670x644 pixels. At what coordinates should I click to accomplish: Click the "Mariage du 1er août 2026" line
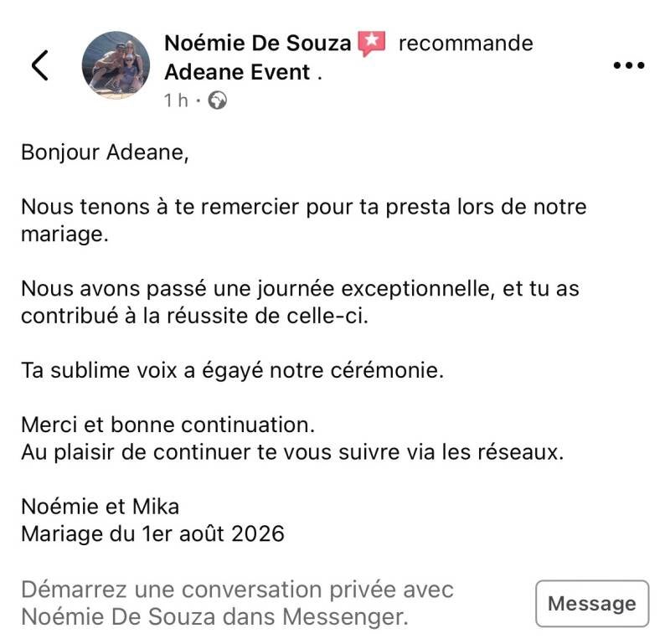point(152,534)
